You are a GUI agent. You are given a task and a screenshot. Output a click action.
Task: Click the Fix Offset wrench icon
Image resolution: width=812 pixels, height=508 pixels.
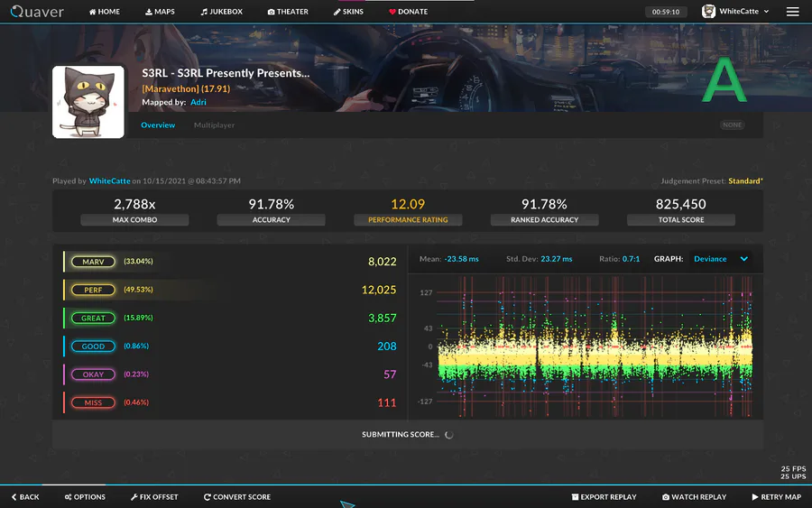pyautogui.click(x=134, y=497)
